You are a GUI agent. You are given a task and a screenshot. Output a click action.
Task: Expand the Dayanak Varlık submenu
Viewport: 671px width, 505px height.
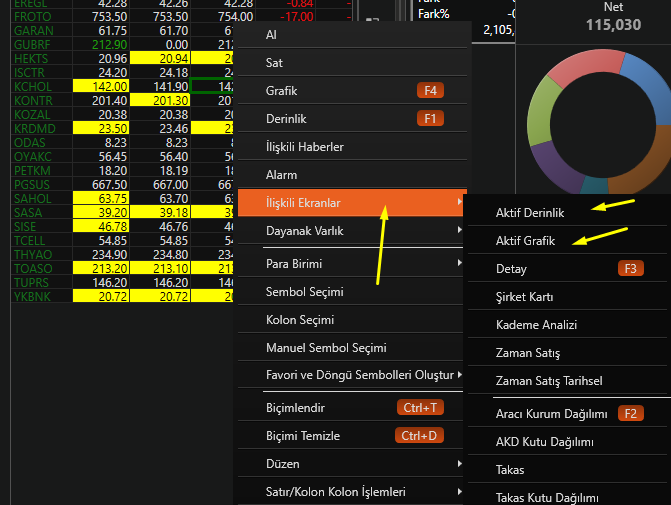coord(459,231)
